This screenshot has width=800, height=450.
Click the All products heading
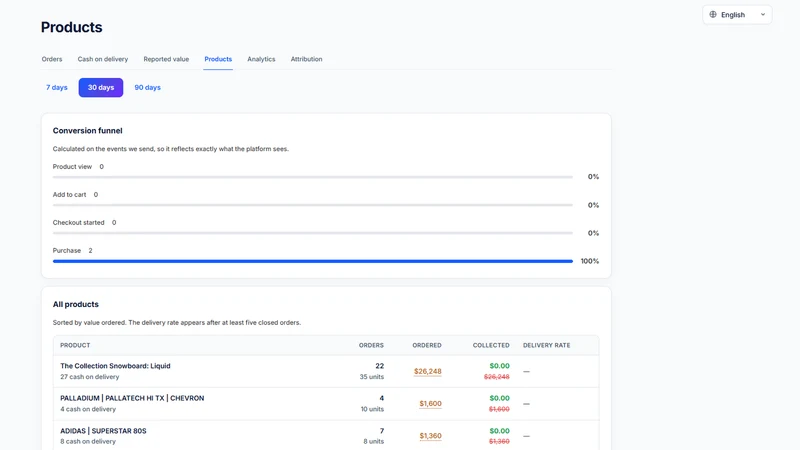tap(76, 304)
